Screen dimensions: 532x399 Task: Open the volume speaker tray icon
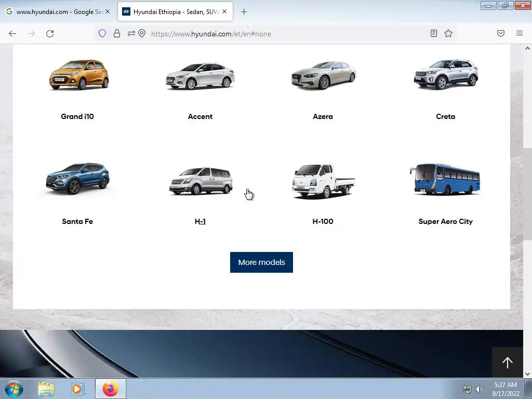coord(479,389)
